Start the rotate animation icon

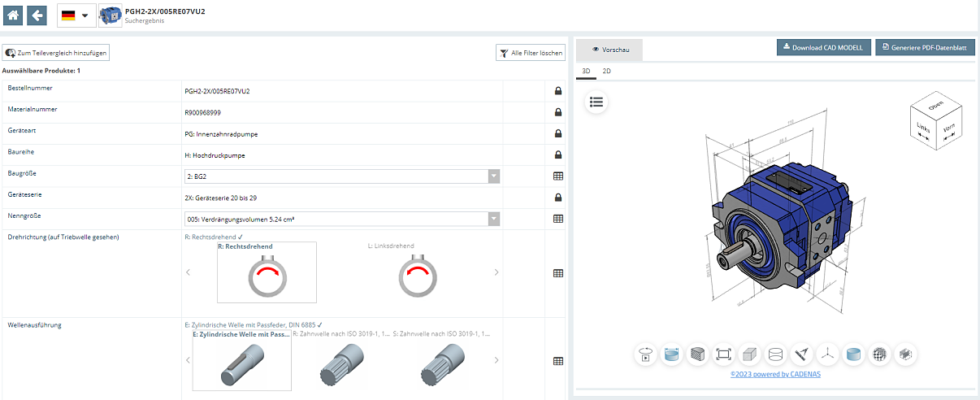pos(646,354)
